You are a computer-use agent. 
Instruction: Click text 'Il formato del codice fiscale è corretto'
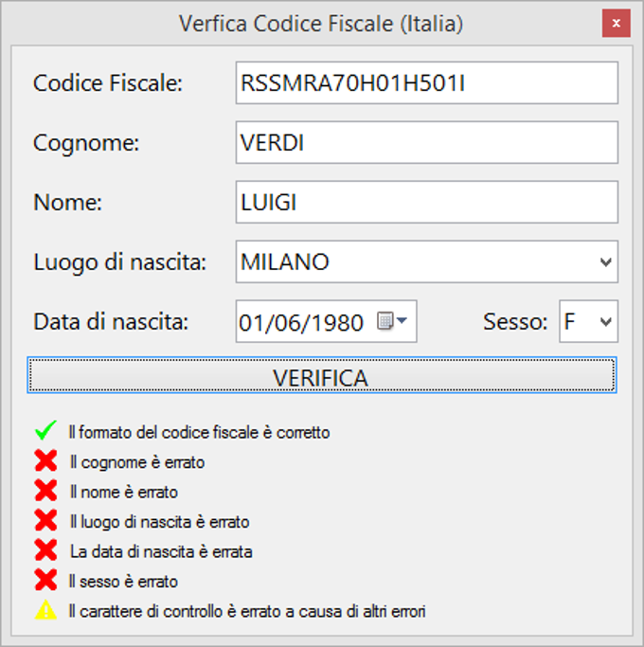click(x=199, y=433)
